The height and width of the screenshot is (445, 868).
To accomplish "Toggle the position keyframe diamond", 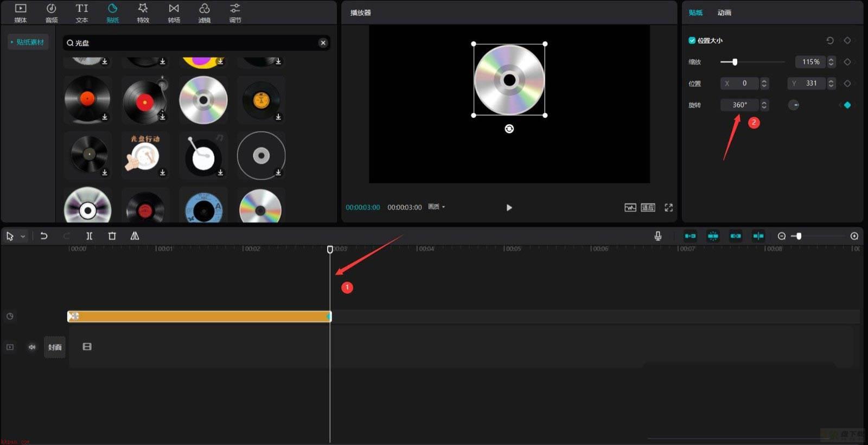I will coord(847,83).
